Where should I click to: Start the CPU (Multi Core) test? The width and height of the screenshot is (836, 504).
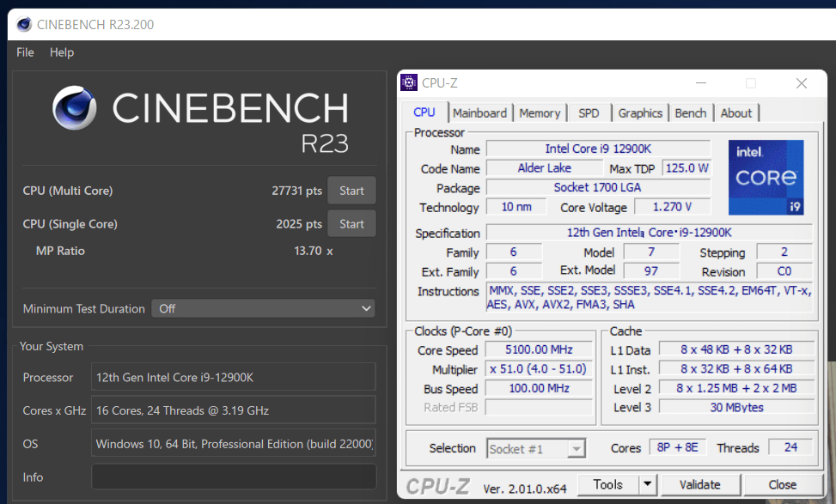(351, 191)
